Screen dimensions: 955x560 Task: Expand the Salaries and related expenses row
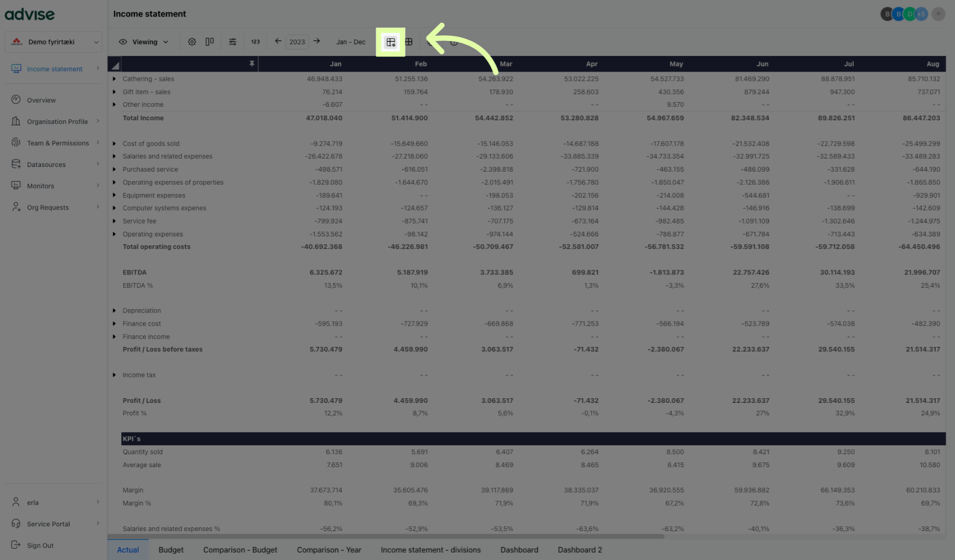click(114, 157)
